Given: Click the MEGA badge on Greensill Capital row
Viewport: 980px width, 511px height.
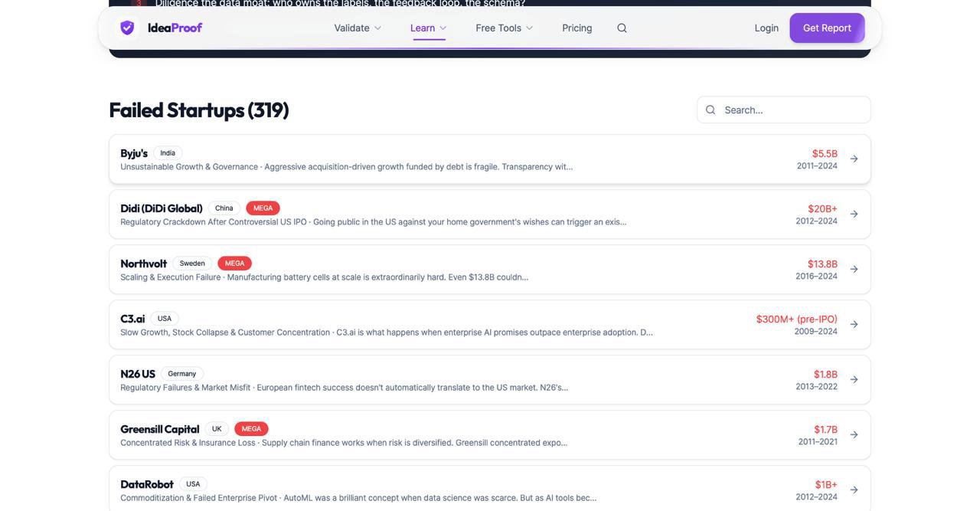Looking at the screenshot, I should 251,429.
